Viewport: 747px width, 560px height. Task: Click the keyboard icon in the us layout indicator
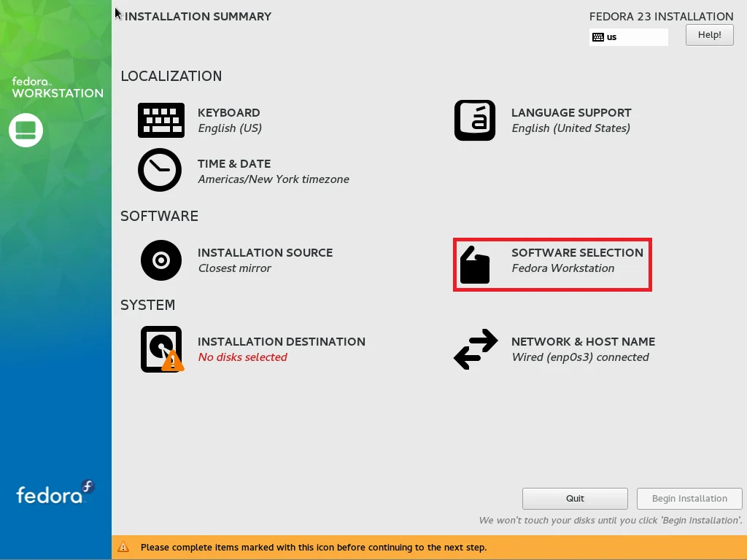pos(598,37)
